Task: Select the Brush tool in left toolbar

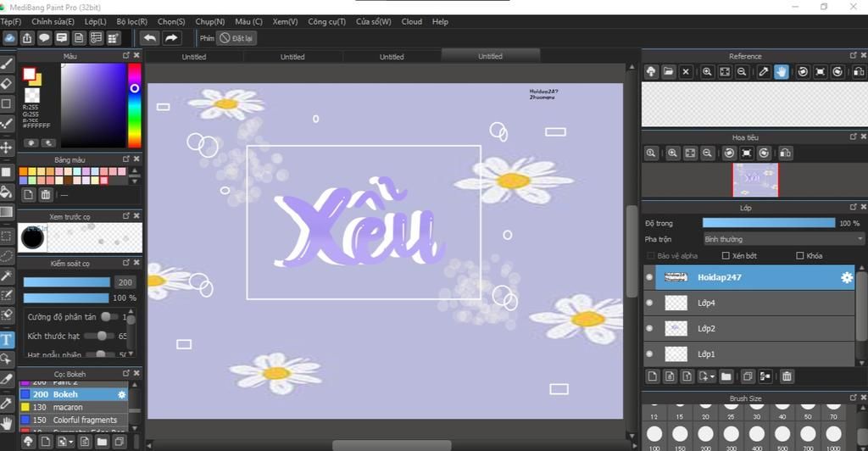Action: [x=7, y=64]
